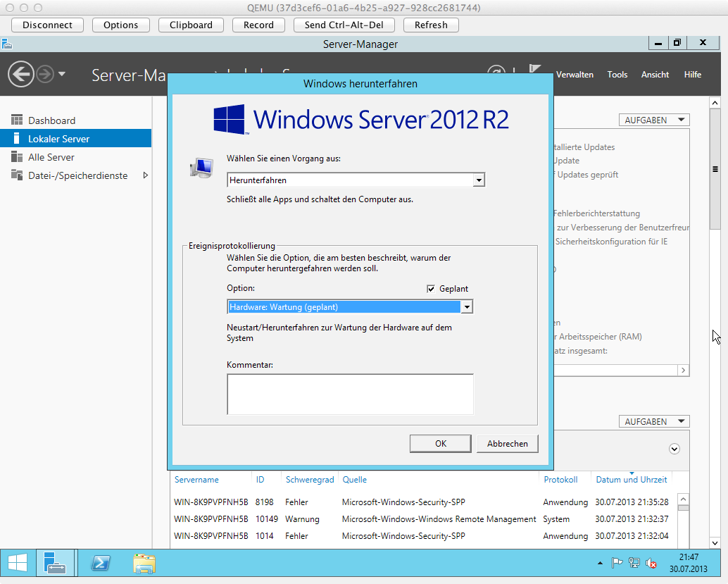Expand Datei-/Speicherdienste submenu arrow
The height and width of the screenshot is (584, 728).
145,175
